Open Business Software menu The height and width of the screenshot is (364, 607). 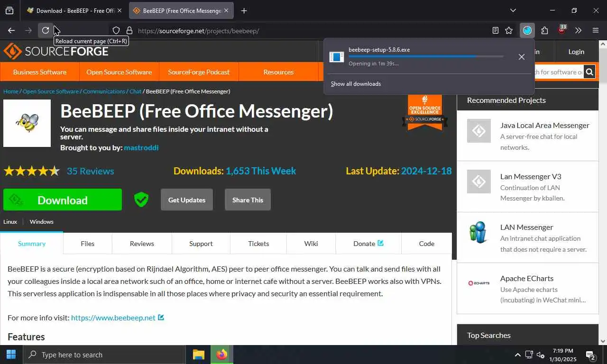(40, 72)
